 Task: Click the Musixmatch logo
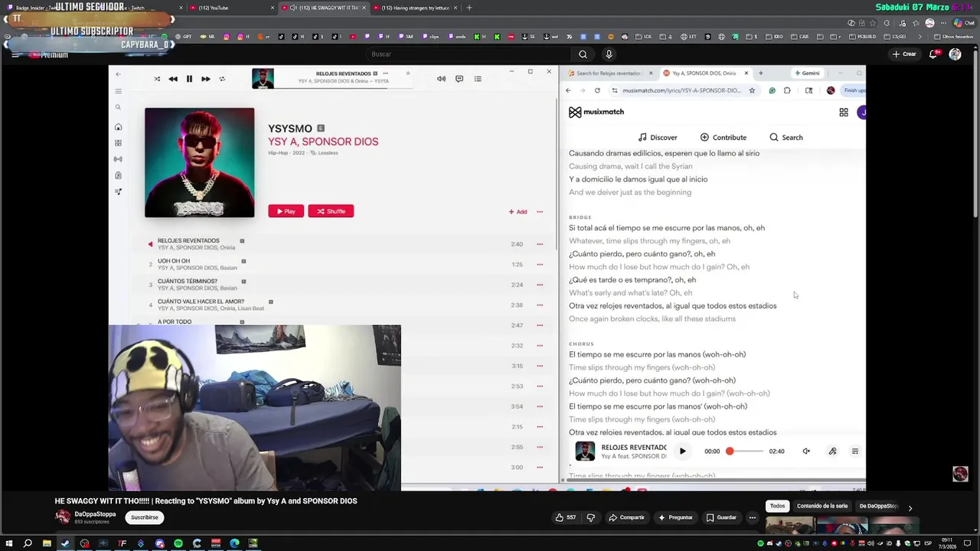point(596,112)
